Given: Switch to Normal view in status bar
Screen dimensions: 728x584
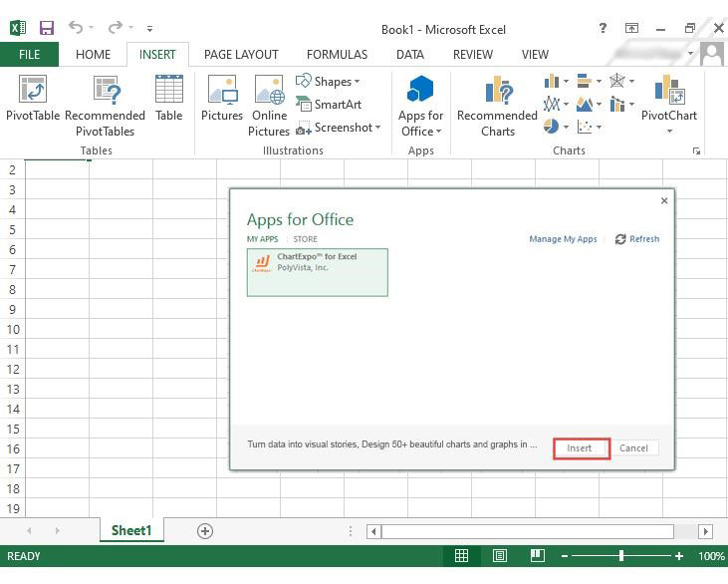Looking at the screenshot, I should [x=461, y=556].
